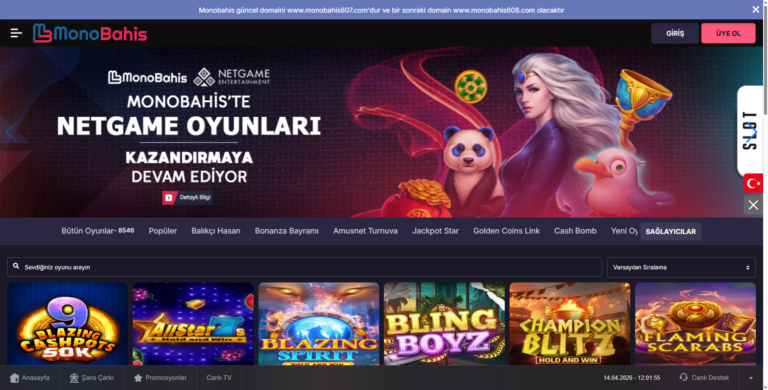Go to next banner slide arrow

[x=753, y=131]
